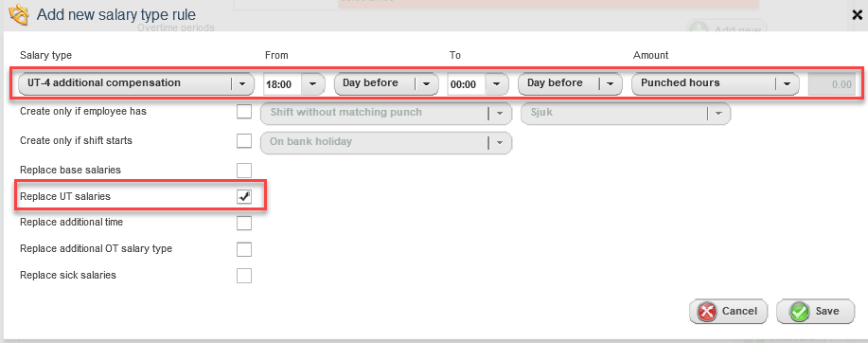Tick the Replace base salaries checkbox
868x343 pixels.
pyautogui.click(x=244, y=171)
